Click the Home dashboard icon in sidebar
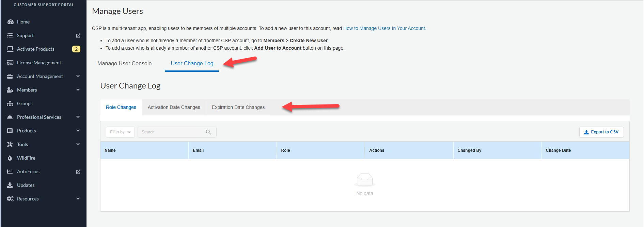644x227 pixels. pyautogui.click(x=10, y=22)
